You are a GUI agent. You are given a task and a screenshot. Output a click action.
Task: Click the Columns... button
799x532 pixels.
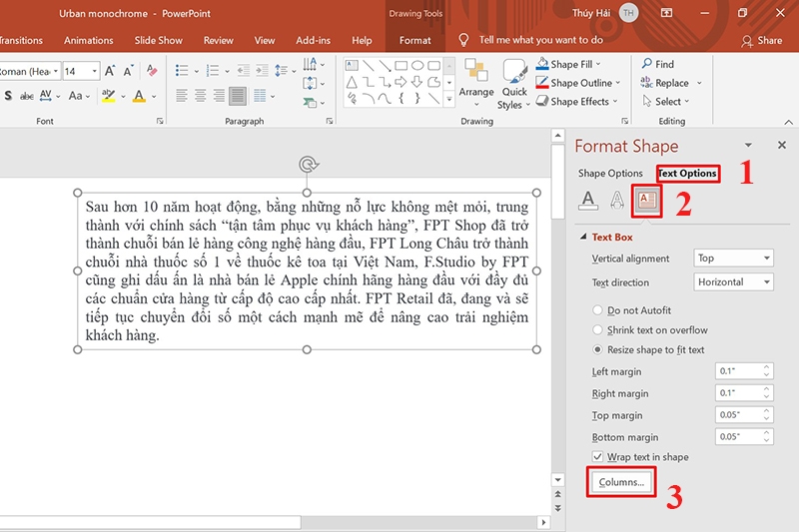(621, 482)
